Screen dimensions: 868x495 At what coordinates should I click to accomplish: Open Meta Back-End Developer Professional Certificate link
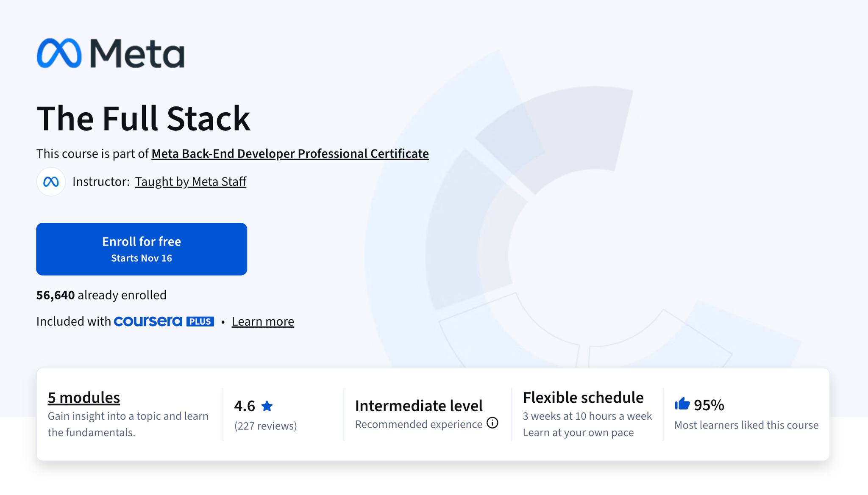pos(290,154)
